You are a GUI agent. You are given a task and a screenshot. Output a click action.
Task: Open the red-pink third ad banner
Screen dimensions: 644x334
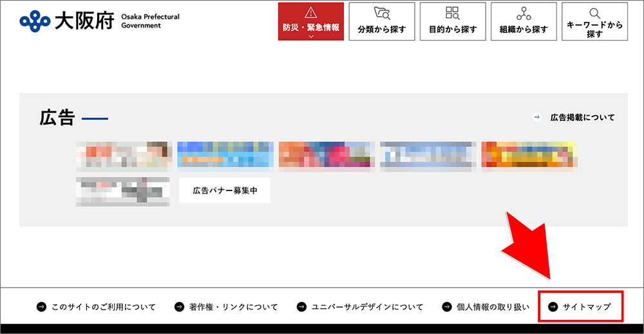(327, 156)
